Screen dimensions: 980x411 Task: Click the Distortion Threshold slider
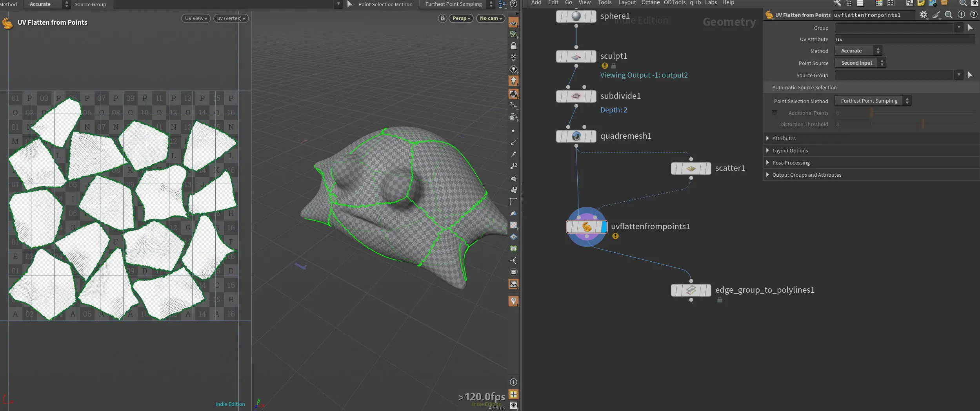coord(923,124)
